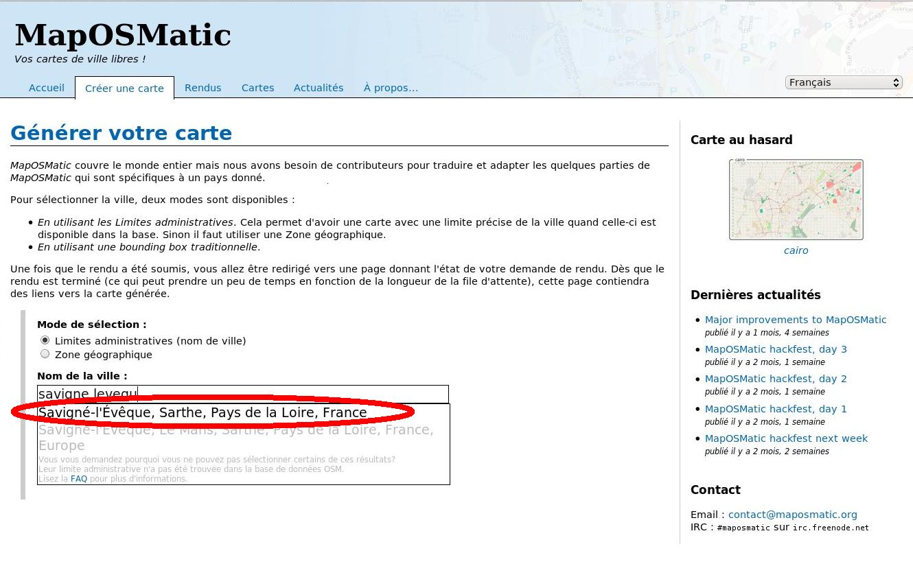The width and height of the screenshot is (913, 588).
Task: Open the Français language dropdown
Action: pos(843,82)
